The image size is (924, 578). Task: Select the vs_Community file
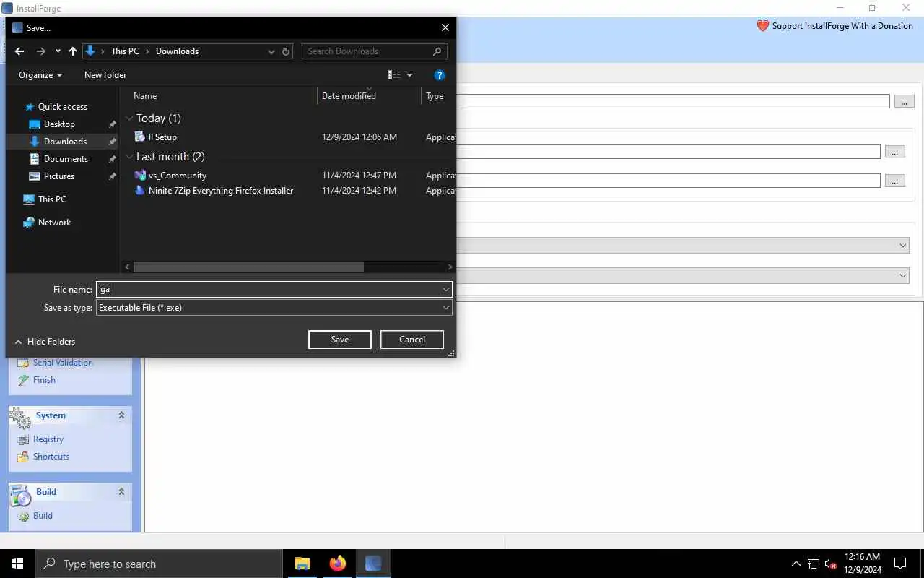point(178,176)
